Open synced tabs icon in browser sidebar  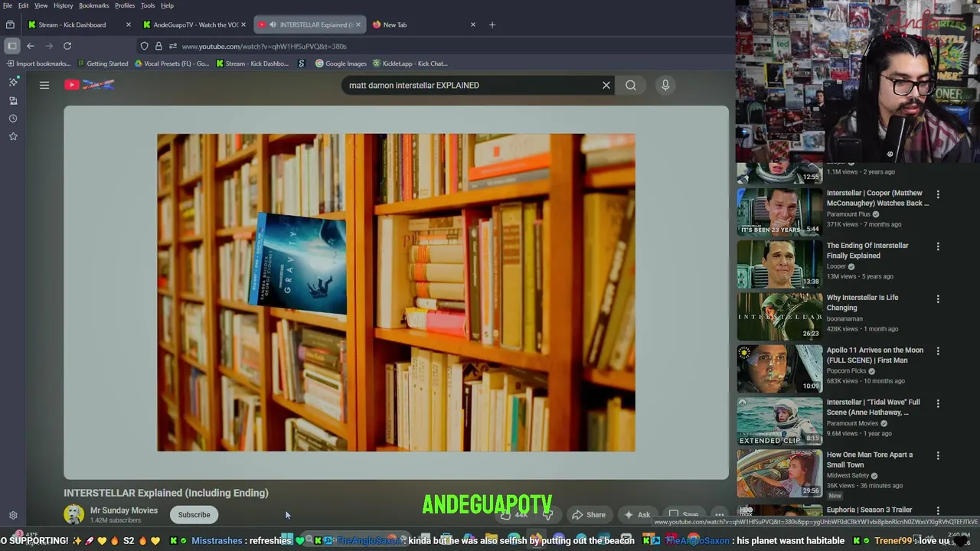pos(13,100)
